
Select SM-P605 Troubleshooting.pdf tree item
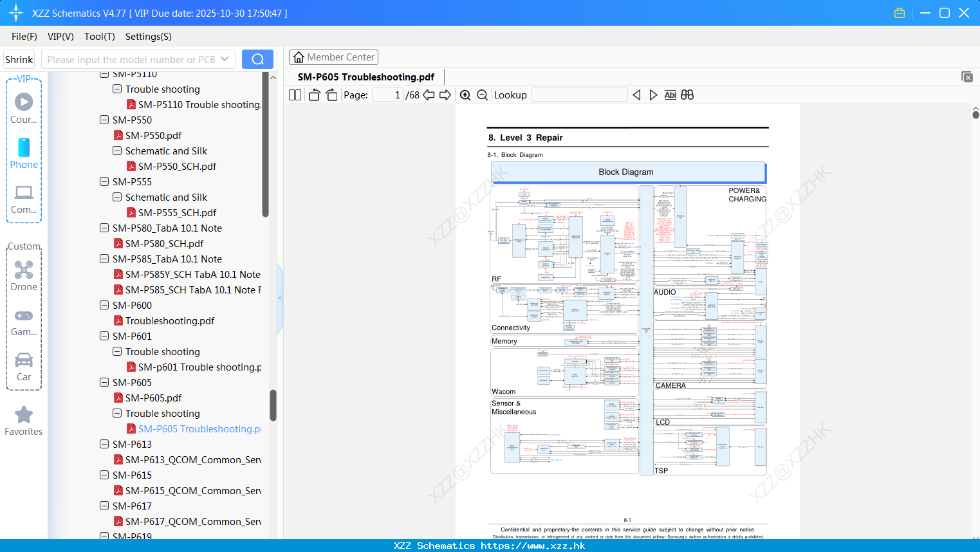click(x=200, y=428)
